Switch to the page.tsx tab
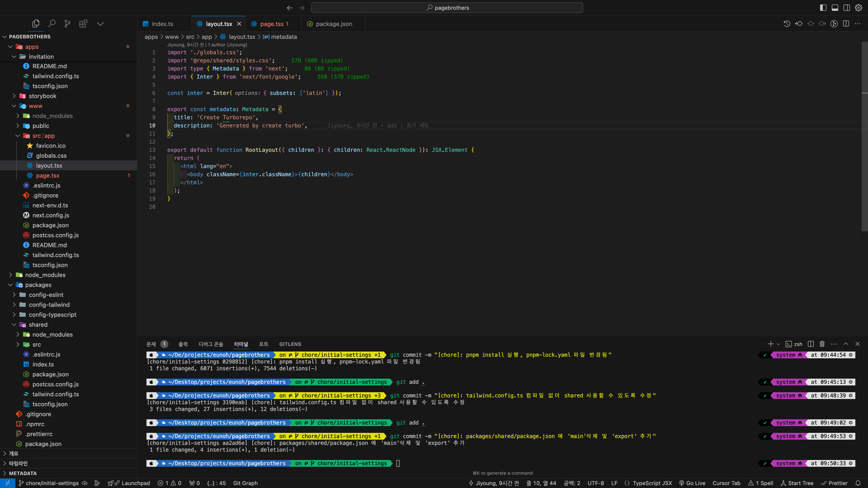The width and height of the screenshot is (868, 488). pos(271,24)
